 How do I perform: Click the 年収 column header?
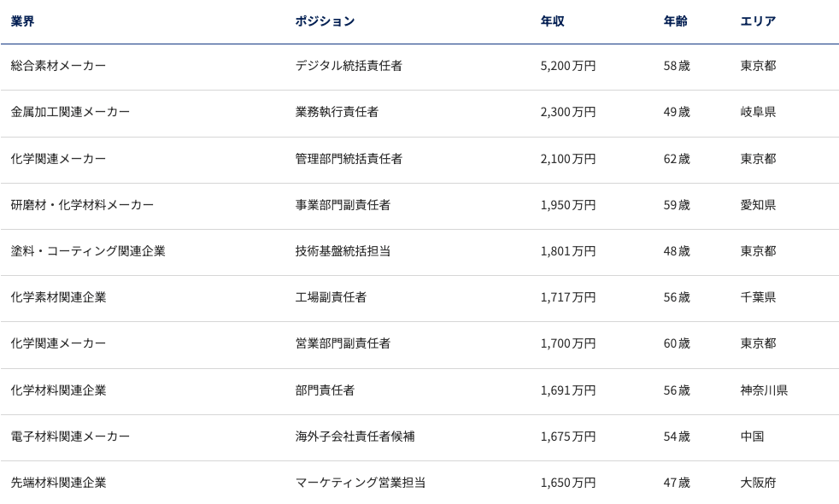pyautogui.click(x=552, y=21)
